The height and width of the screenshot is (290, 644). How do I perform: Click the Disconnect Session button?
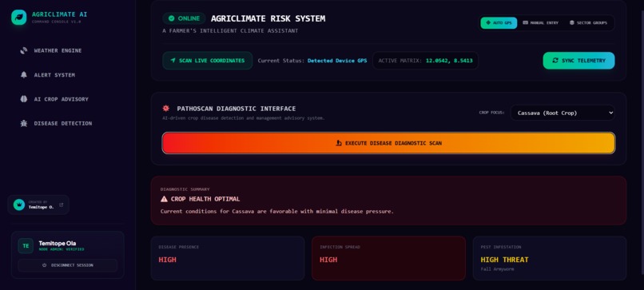pos(67,265)
